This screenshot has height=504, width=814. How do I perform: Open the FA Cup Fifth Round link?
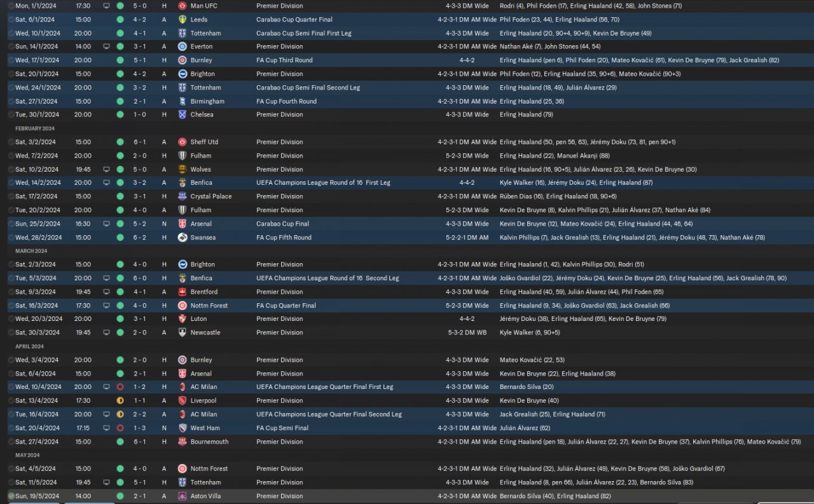click(284, 238)
